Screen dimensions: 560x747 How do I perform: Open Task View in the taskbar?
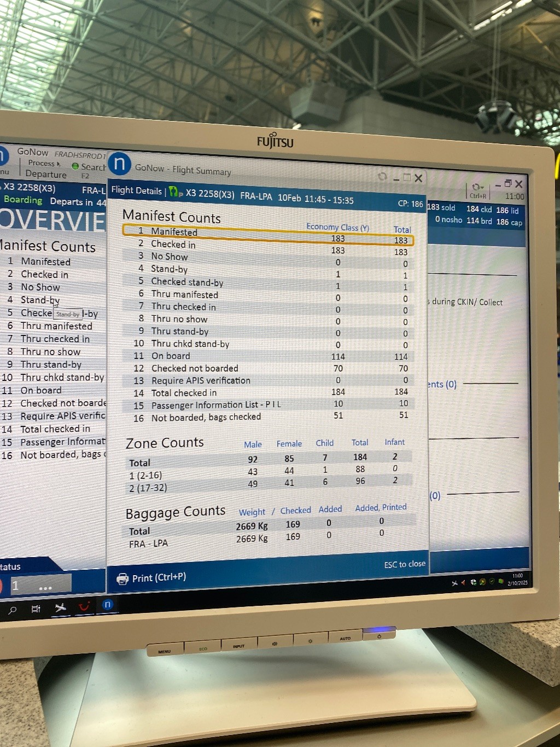36,609
